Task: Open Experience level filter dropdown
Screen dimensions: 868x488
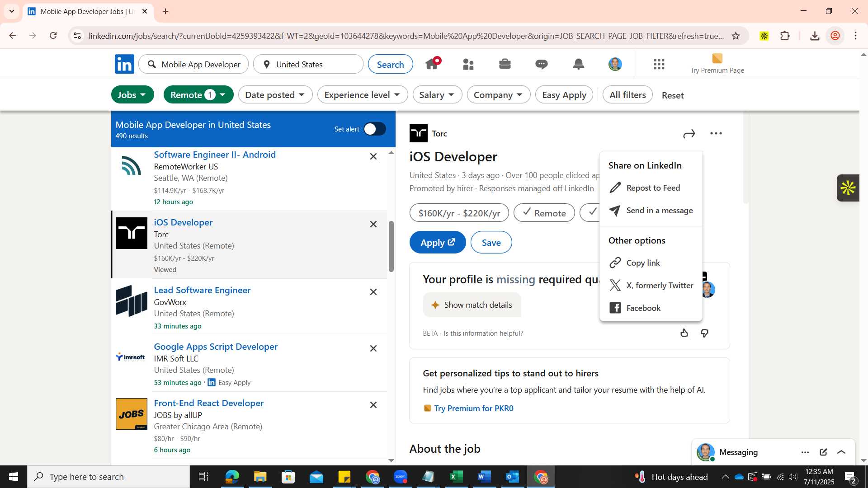Action: [363, 95]
